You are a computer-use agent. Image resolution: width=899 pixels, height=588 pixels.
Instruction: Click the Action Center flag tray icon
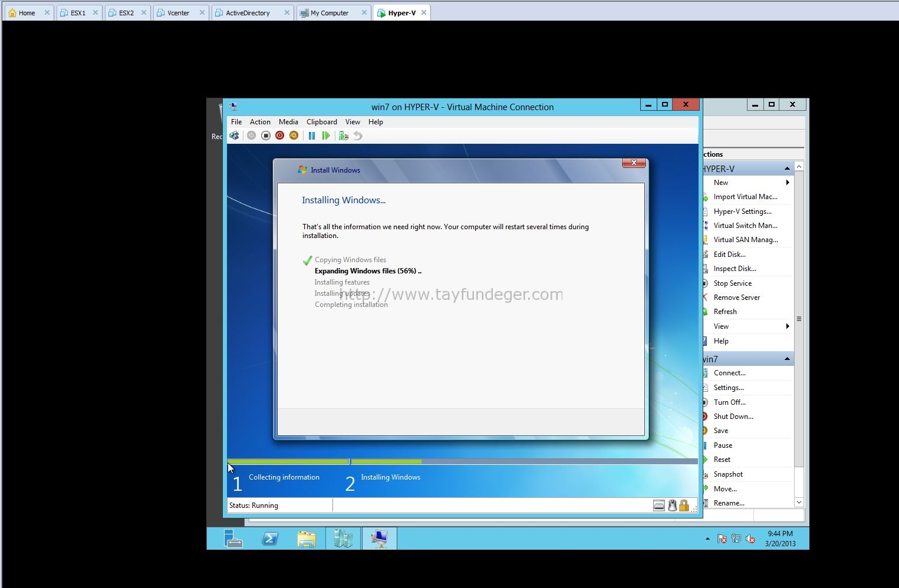(722, 539)
